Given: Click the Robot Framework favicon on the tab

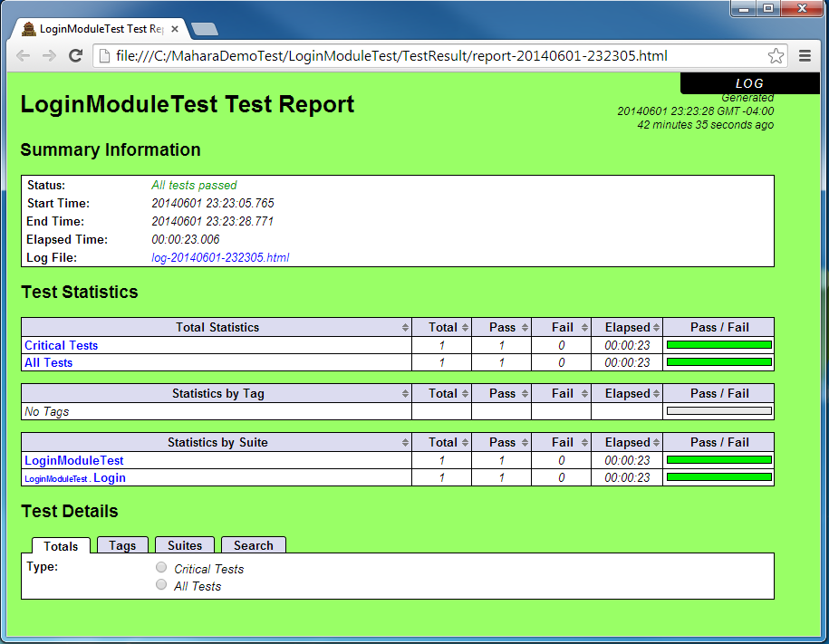Looking at the screenshot, I should (27, 28).
